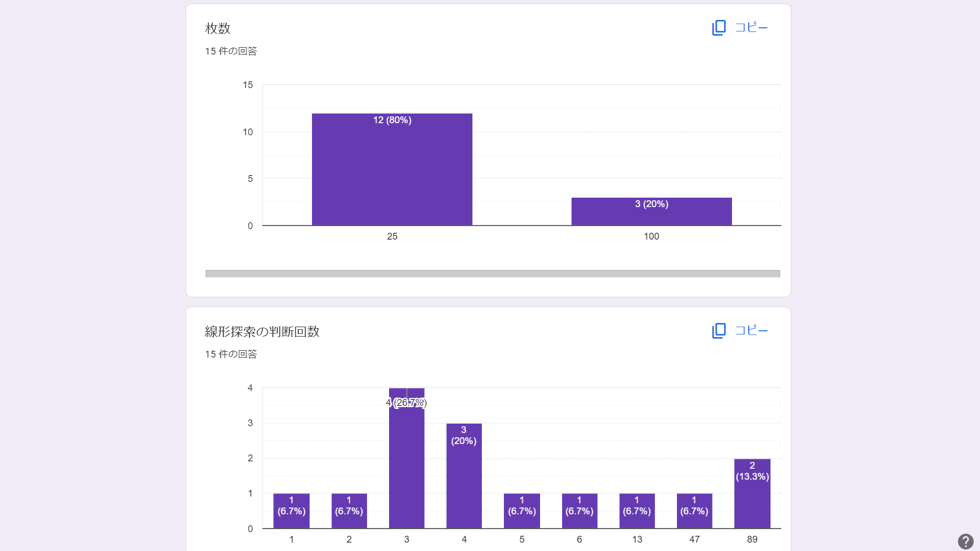Image resolution: width=980 pixels, height=551 pixels.
Task: Click the copy icon for the 線形探索の判断回数 chart
Action: [718, 331]
